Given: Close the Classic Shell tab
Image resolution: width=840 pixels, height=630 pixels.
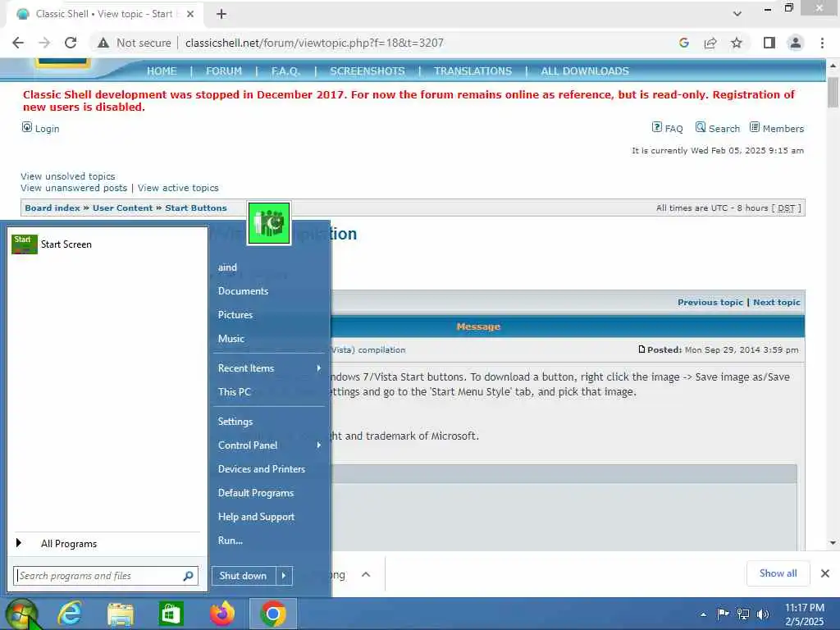Looking at the screenshot, I should tap(190, 14).
